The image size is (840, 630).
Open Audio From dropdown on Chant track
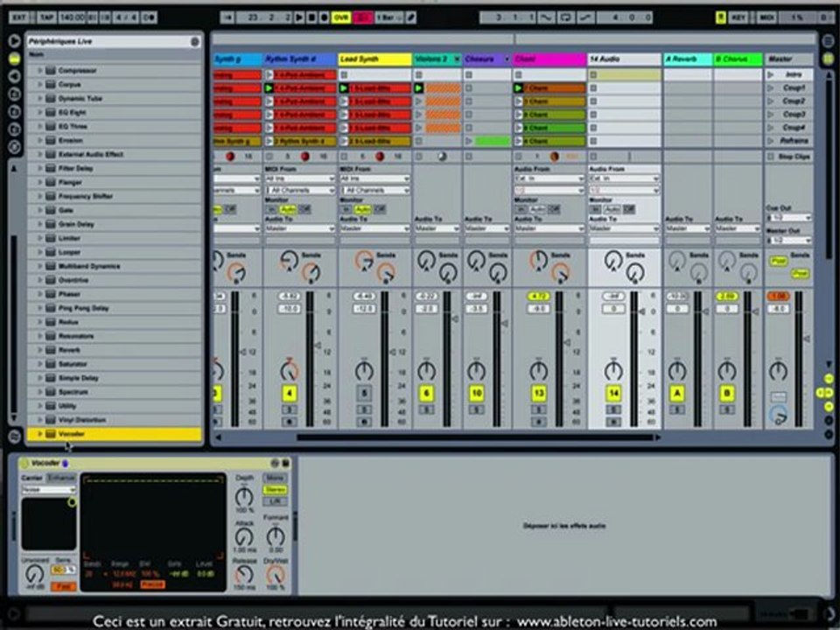[x=549, y=178]
